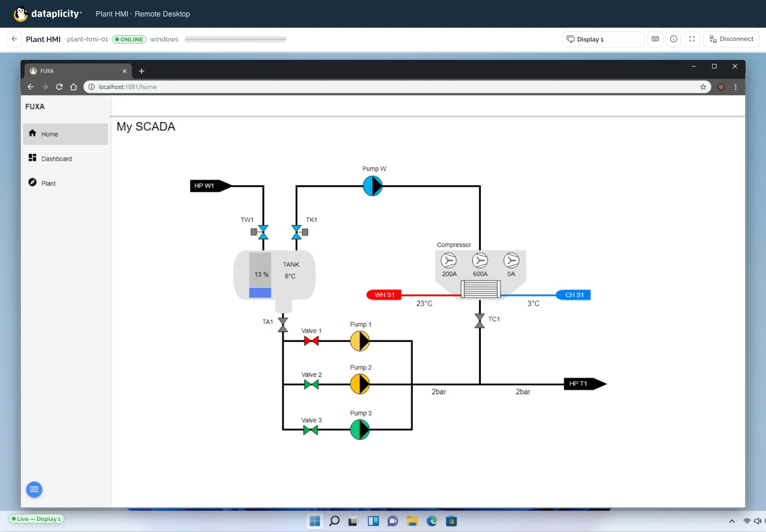
Task: Click the heat exchanger under the compressor
Action: click(x=480, y=289)
